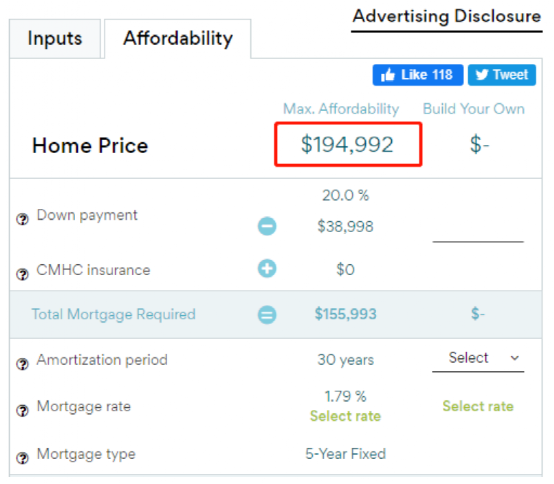Select the Affordability tab
The width and height of the screenshot is (554, 484).
[178, 39]
